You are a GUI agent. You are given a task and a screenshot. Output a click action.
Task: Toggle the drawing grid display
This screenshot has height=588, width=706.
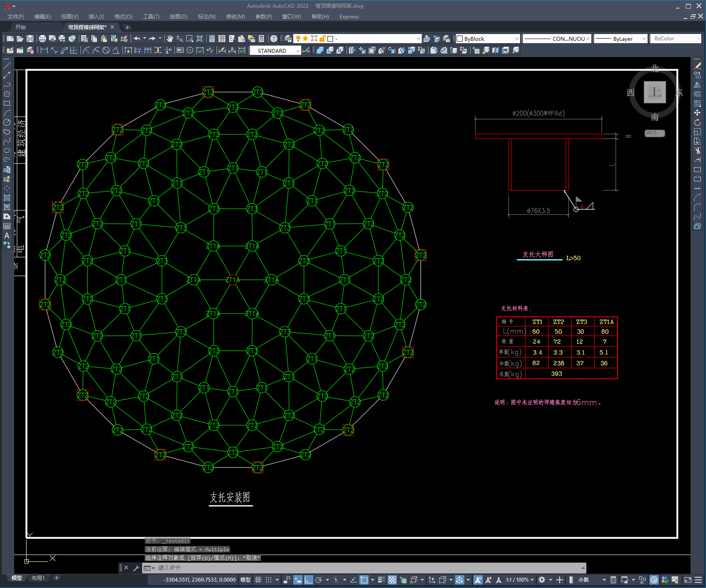point(258,580)
